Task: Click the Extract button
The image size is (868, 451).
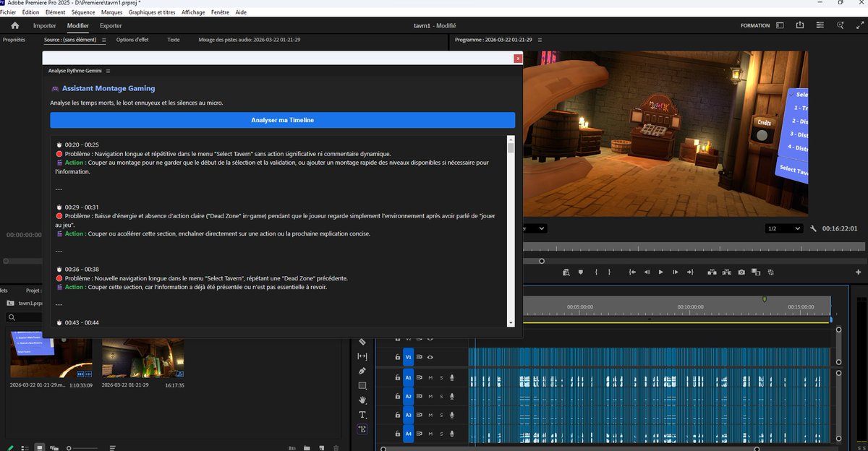Action: coord(727,272)
